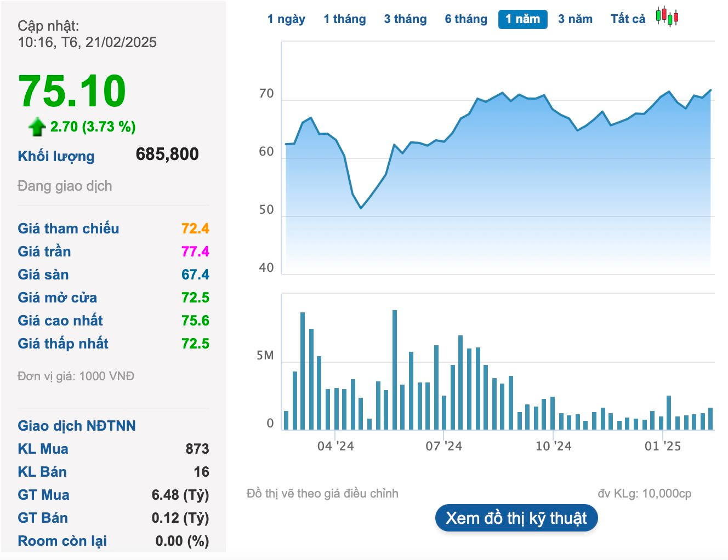
Task: Click Đồ thị vẽ theo giá điều chỉnh note
Action: 322,493
